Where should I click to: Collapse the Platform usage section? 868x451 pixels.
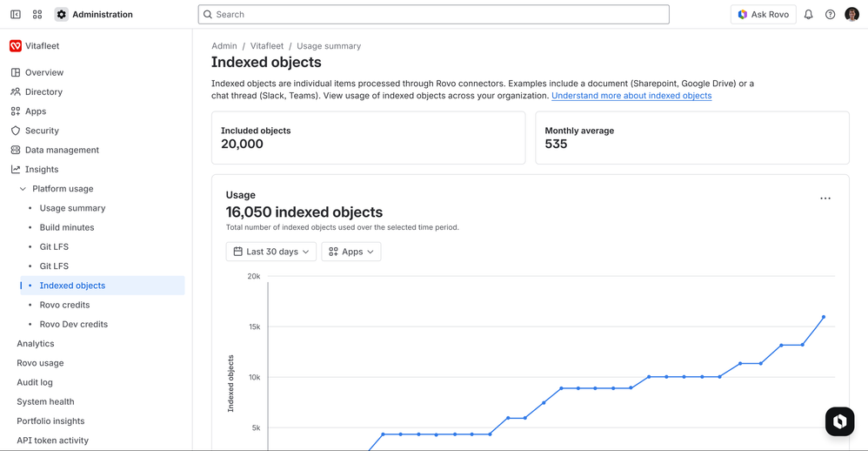23,189
